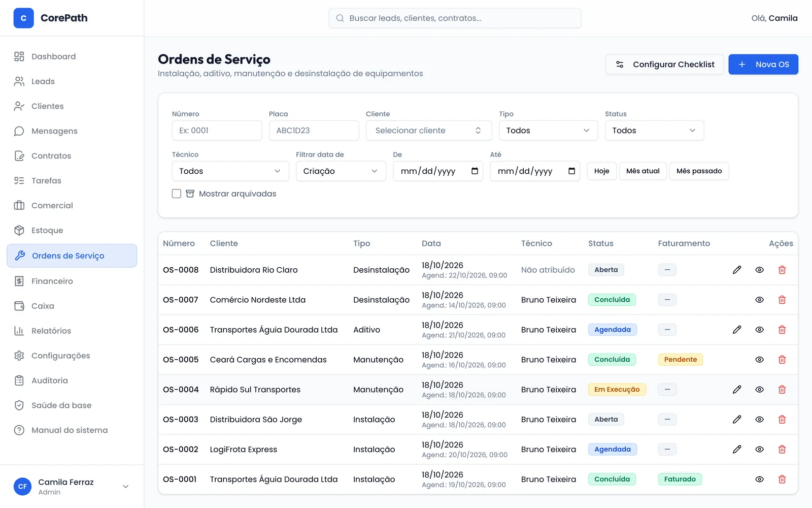
Task: Open Financeiro in sidebar
Action: 72,281
